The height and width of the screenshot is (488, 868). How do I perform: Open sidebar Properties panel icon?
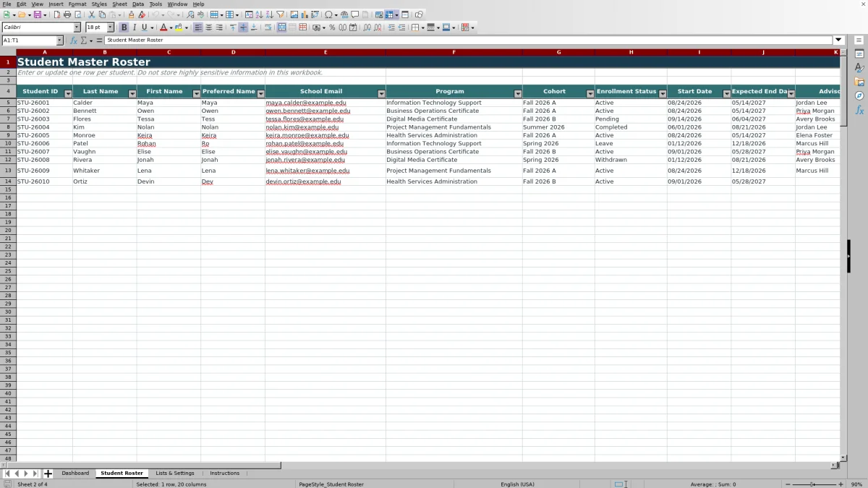859,54
